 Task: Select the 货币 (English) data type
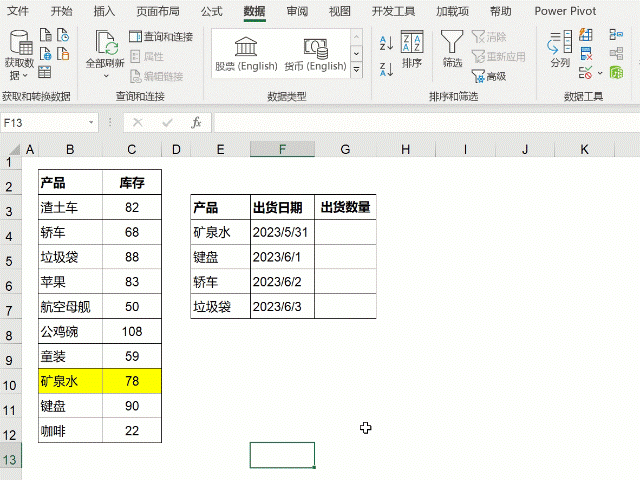[x=316, y=54]
